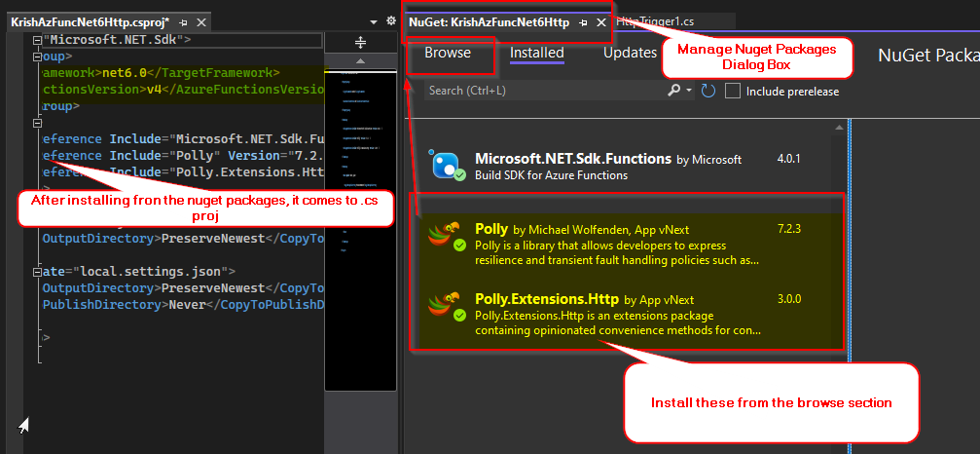This screenshot has height=454, width=980.
Task: Click the v4 AzureFunctionsVersion value
Action: [154, 90]
